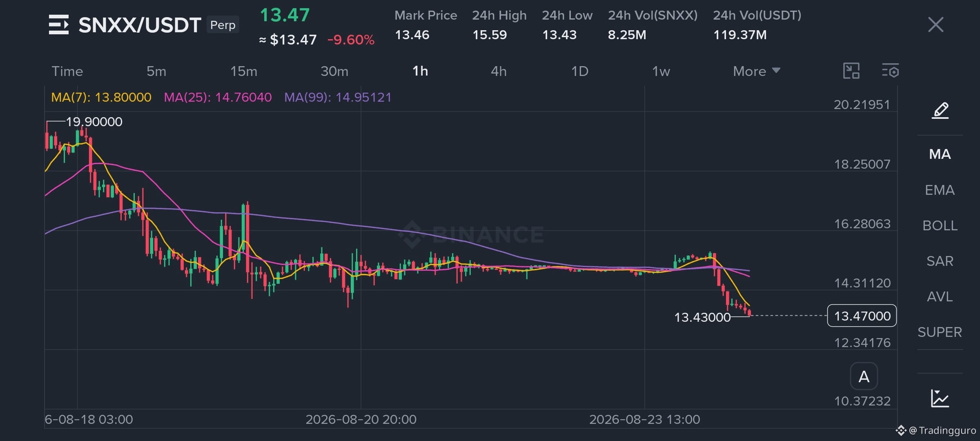Click the -9.60% change value
The height and width of the screenshot is (441, 980).
[351, 40]
